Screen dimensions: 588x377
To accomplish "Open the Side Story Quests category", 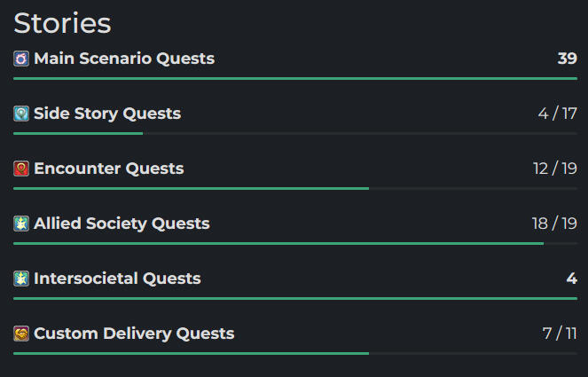I will coord(107,114).
